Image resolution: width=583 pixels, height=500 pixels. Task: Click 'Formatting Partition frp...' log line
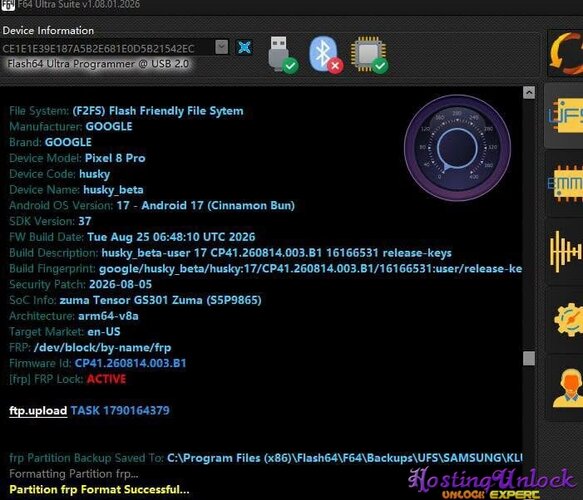point(74,474)
